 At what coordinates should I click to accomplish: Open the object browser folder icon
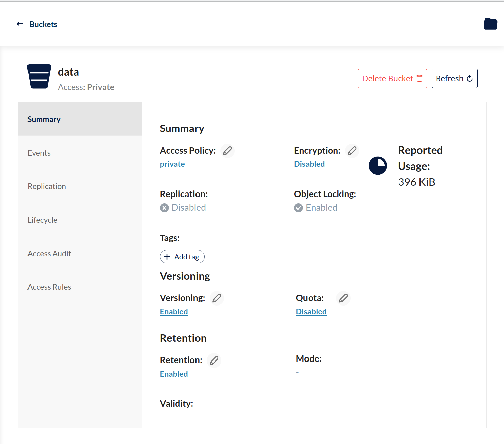coord(490,24)
